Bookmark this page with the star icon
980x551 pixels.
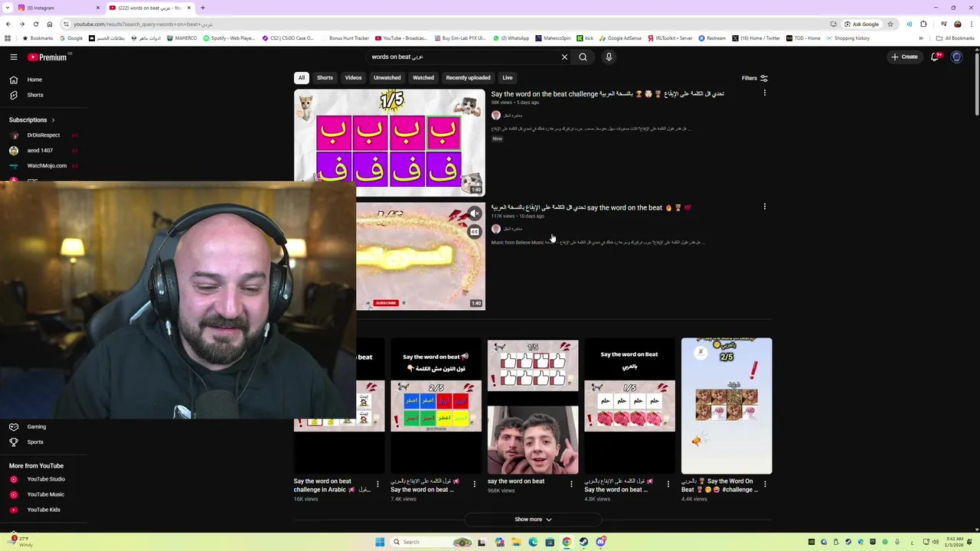pos(890,24)
